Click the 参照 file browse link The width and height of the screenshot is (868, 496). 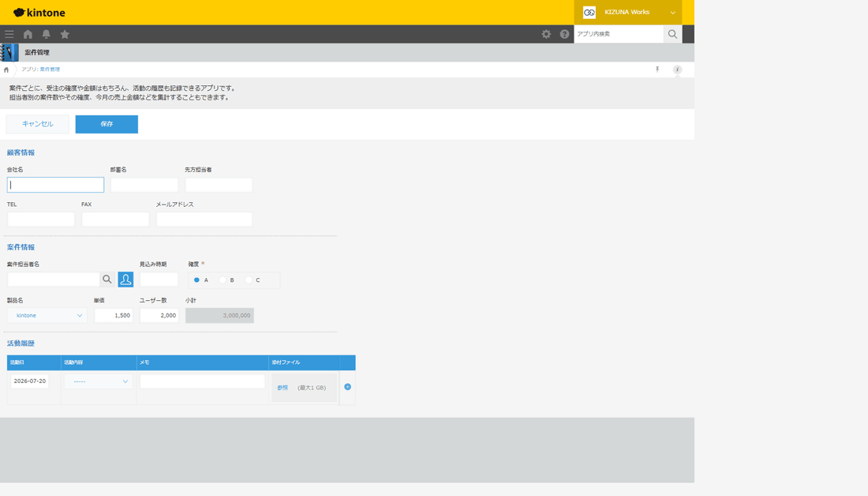(x=282, y=387)
